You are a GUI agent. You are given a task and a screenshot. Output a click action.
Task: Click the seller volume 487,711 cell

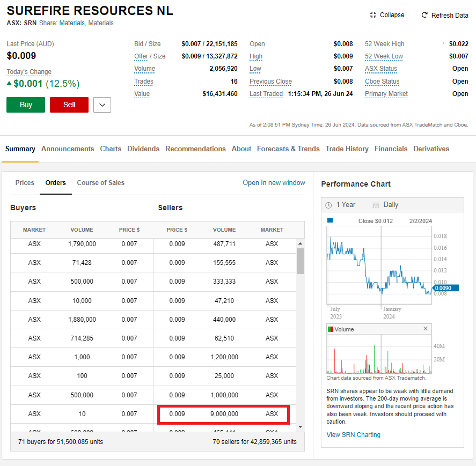click(224, 244)
